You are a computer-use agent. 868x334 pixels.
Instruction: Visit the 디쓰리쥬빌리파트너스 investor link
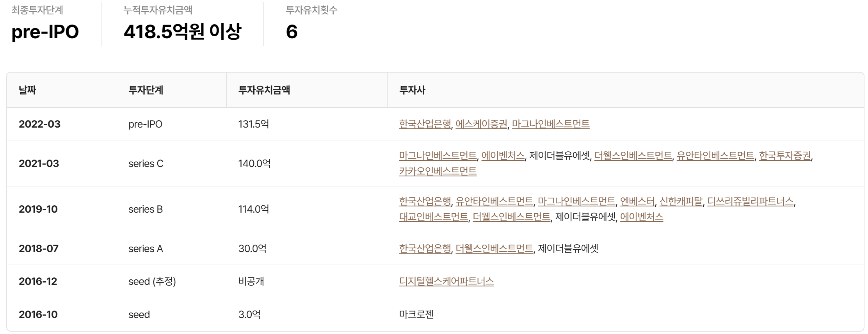[750, 201]
